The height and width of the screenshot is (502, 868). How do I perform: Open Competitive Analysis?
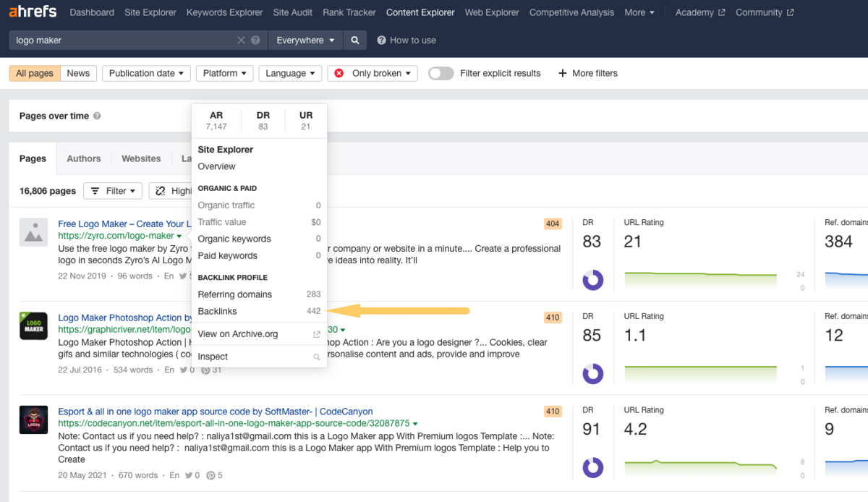pyautogui.click(x=571, y=12)
